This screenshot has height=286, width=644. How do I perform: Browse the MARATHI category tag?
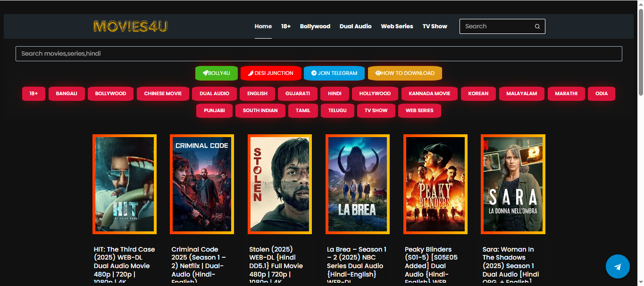coord(566,93)
